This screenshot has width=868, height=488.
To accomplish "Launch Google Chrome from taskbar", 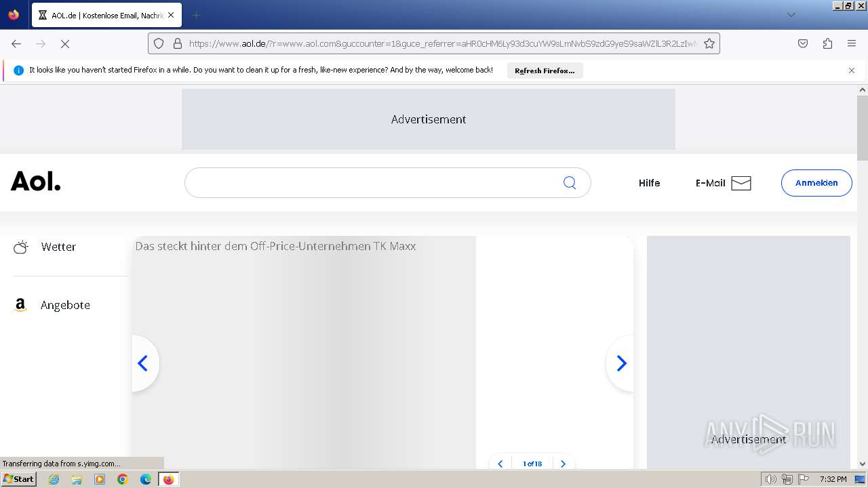I will pyautogui.click(x=123, y=479).
